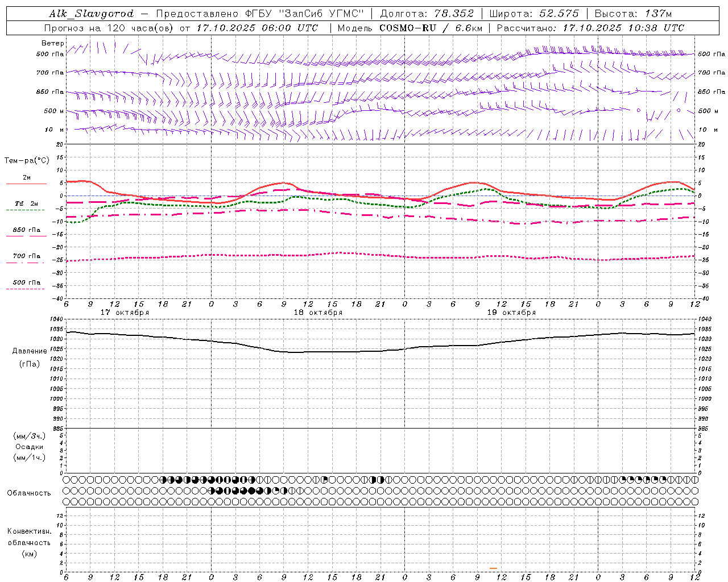Click the (км) unit label of convective cloudiness
728x582 pixels.
[x=29, y=554]
